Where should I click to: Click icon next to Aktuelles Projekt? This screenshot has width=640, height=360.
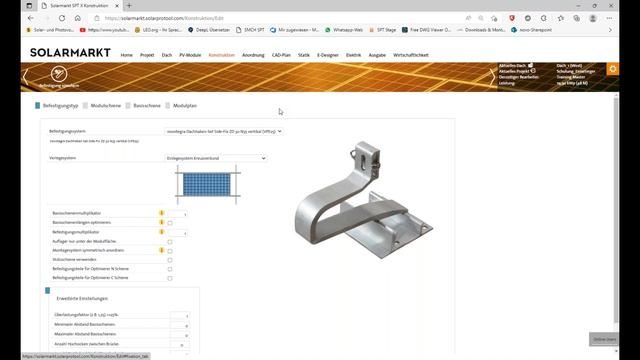[533, 71]
